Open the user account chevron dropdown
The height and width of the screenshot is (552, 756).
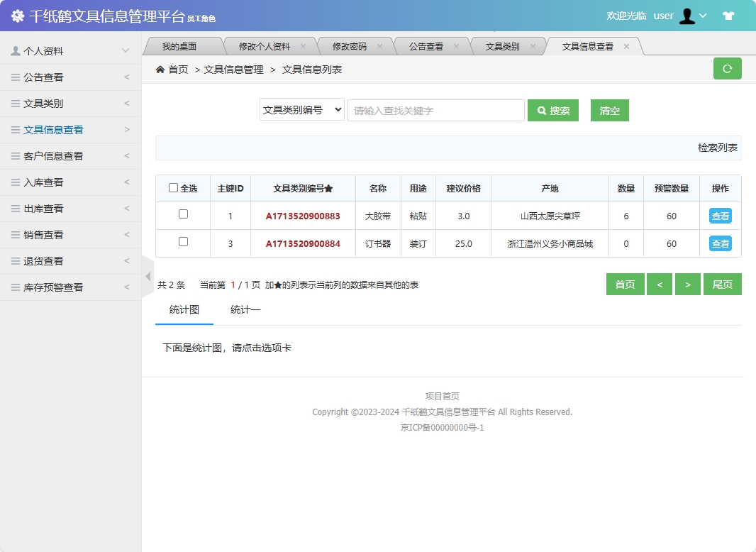pos(701,16)
